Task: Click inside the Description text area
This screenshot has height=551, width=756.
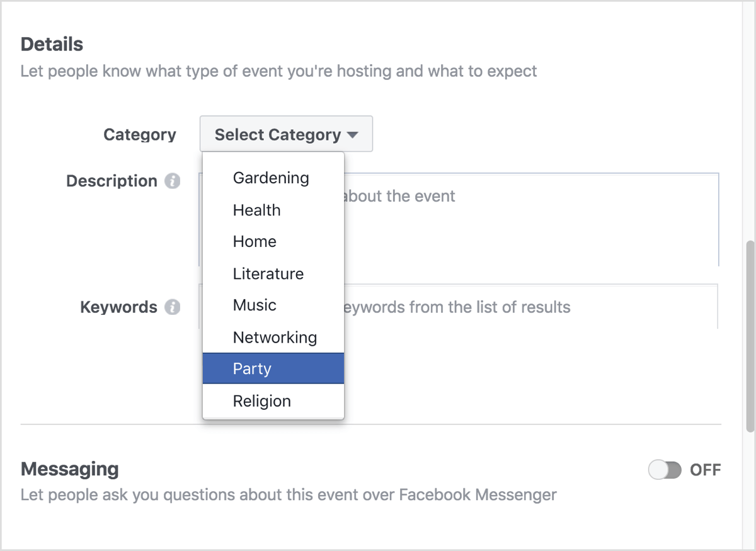Action: click(530, 219)
